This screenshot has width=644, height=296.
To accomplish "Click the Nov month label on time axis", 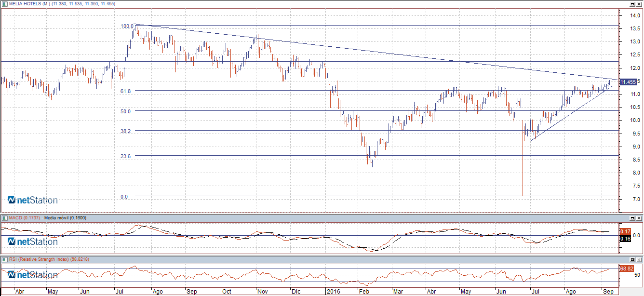I will [262, 292].
